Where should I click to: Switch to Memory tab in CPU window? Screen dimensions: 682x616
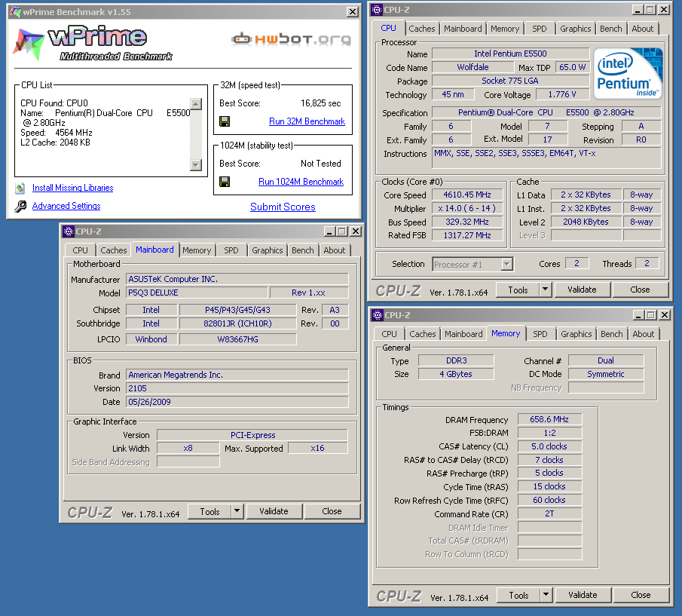[x=505, y=29]
